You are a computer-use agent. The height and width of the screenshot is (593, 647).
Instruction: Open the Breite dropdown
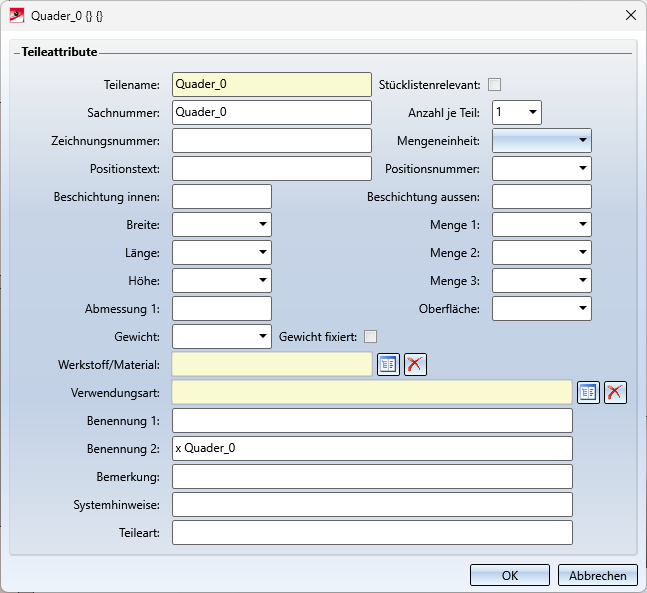pos(262,225)
